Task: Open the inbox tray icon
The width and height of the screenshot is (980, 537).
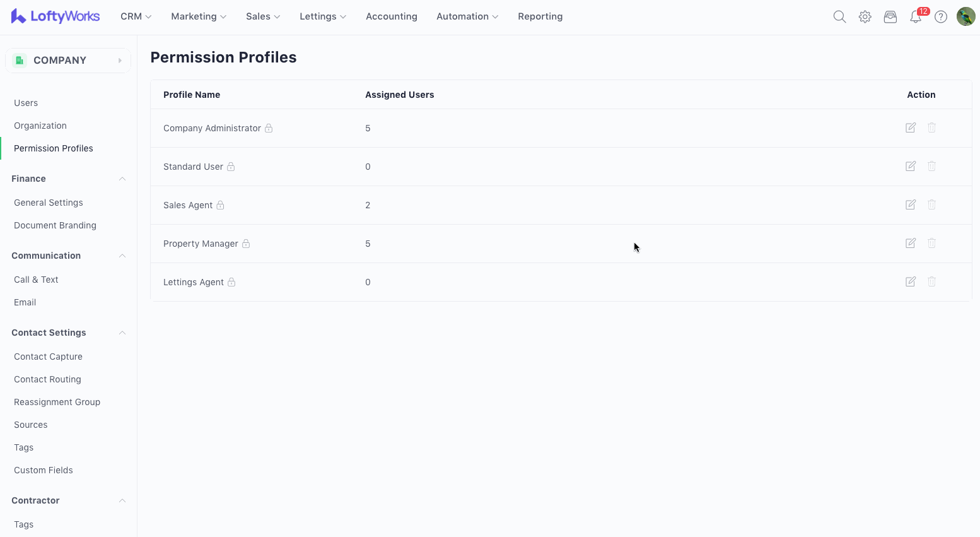Action: (x=890, y=17)
